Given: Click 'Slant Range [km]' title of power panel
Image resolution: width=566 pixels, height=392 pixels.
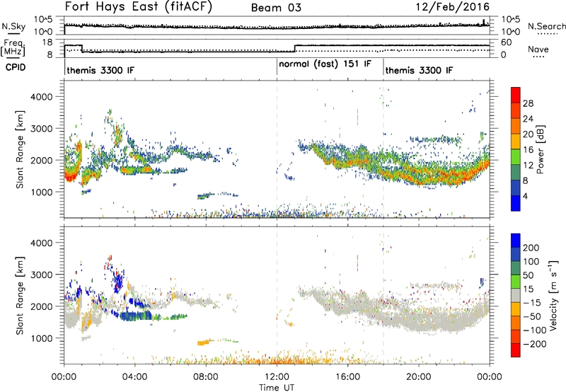Looking at the screenshot, I should [x=20, y=149].
